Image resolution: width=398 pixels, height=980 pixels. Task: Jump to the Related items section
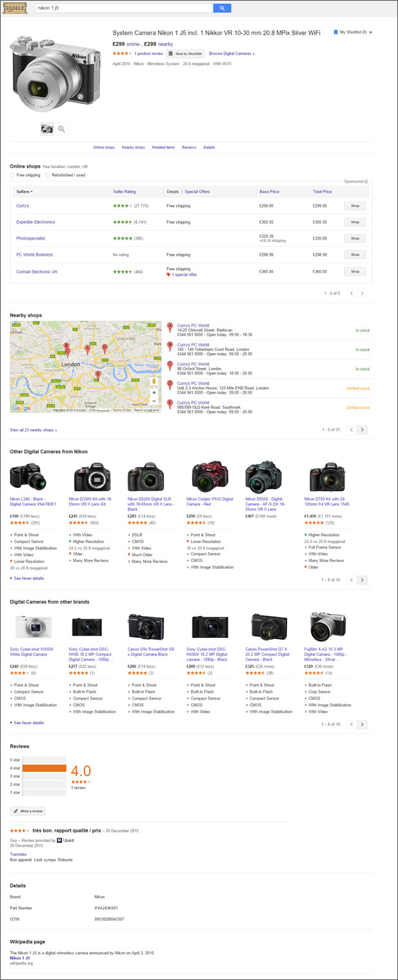[x=163, y=148]
